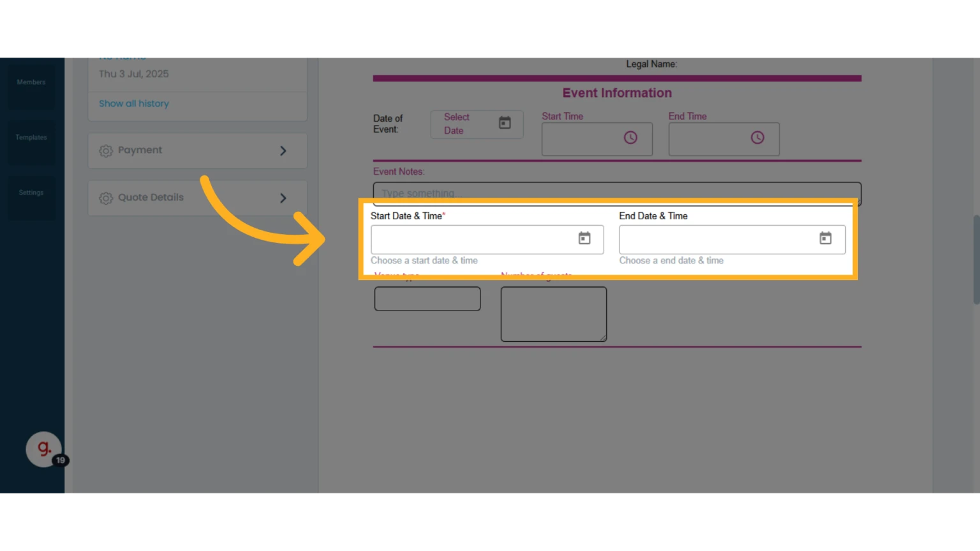Click the Payment gear icon
Viewport: 980px width, 551px height.
point(106,151)
